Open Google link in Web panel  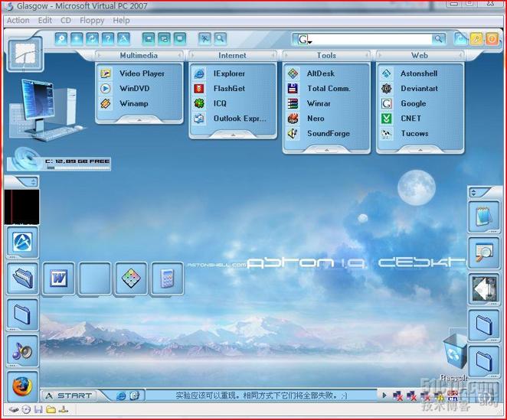pyautogui.click(x=420, y=104)
